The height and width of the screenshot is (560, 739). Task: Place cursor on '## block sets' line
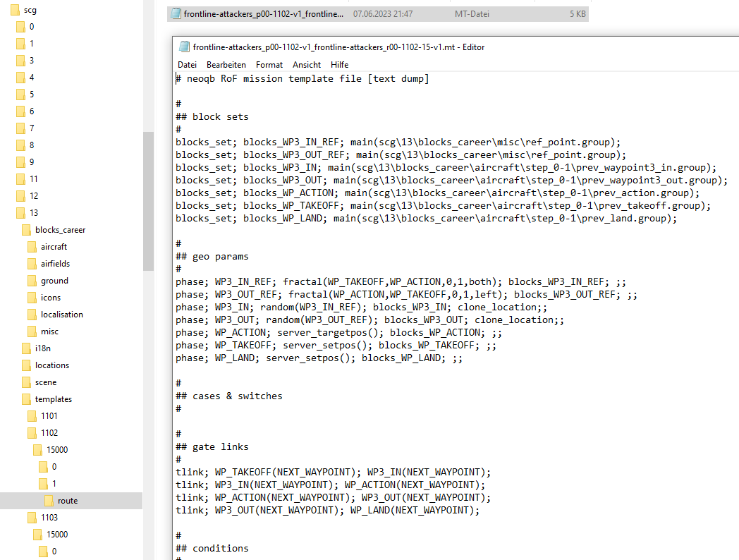click(x=212, y=116)
